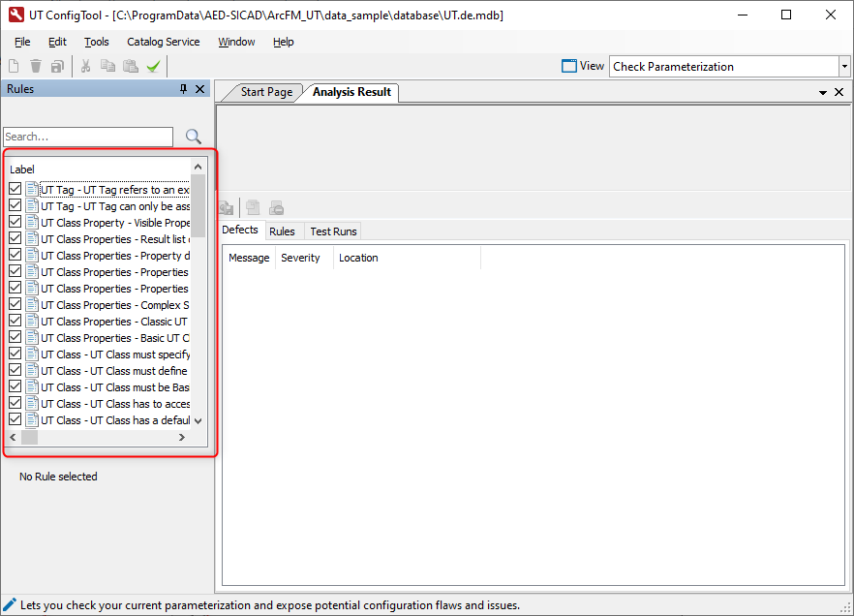Close the Rules panel

tap(199, 89)
